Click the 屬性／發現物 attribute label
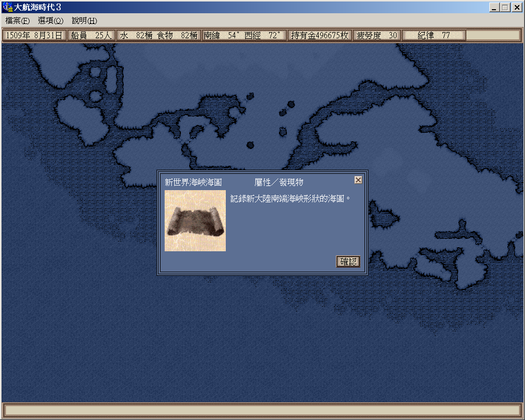The height and width of the screenshot is (420, 525). coord(279,182)
